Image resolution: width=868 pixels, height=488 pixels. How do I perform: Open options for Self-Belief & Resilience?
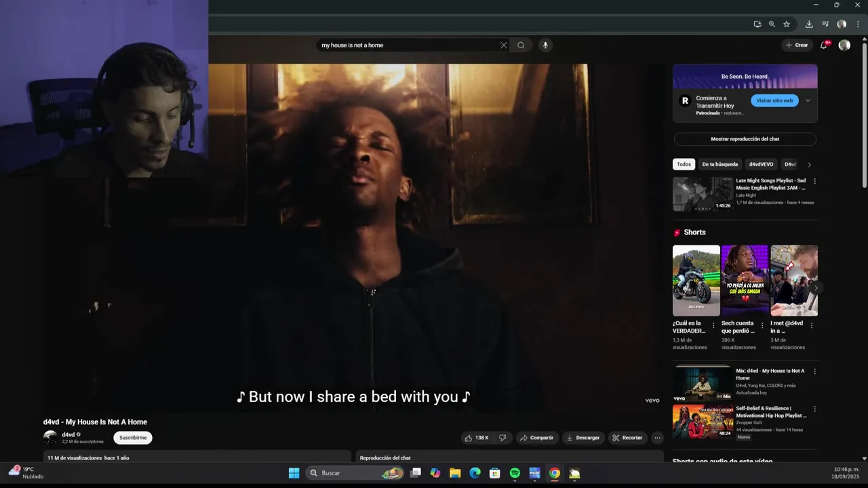pyautogui.click(x=814, y=409)
